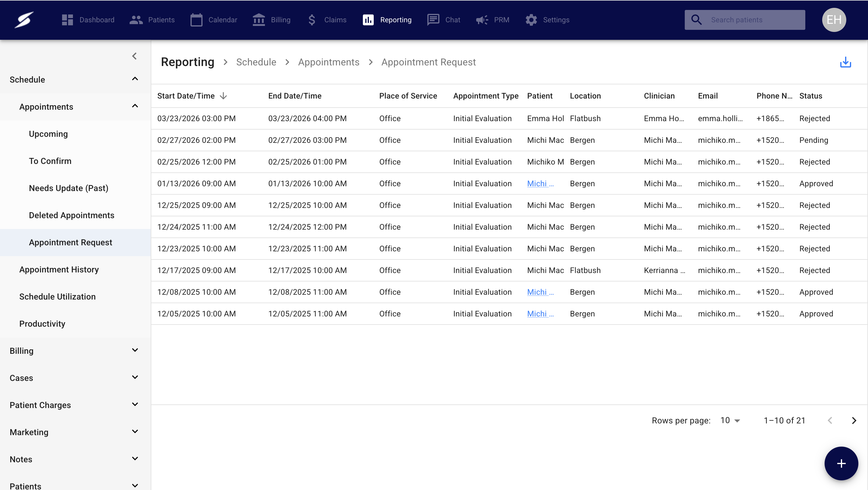Open the Calendar from the top navigation
Image resolution: width=868 pixels, height=490 pixels.
click(214, 20)
